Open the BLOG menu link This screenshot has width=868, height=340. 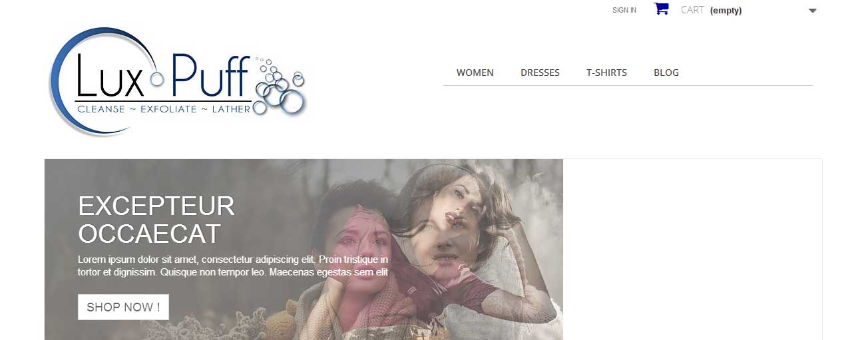(666, 73)
